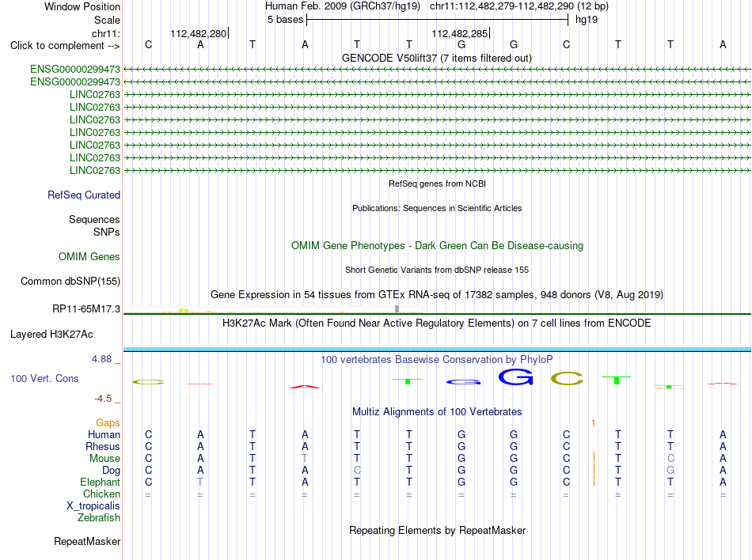The image size is (752, 560).
Task: Open 'Publications: Sequences in Scientific Articles' title
Action: point(437,208)
